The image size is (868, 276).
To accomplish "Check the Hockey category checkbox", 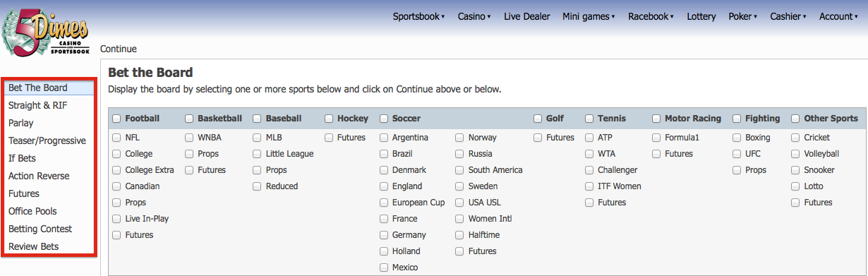I will [x=329, y=119].
